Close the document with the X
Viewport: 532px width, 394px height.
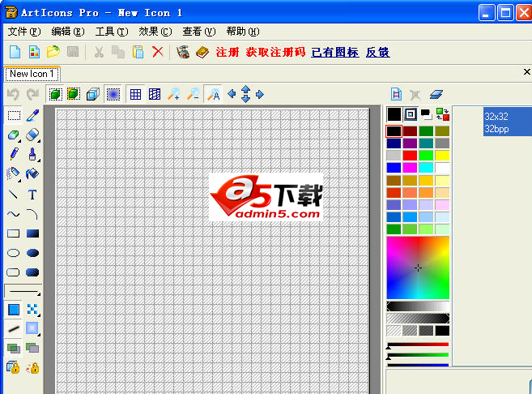click(x=526, y=71)
